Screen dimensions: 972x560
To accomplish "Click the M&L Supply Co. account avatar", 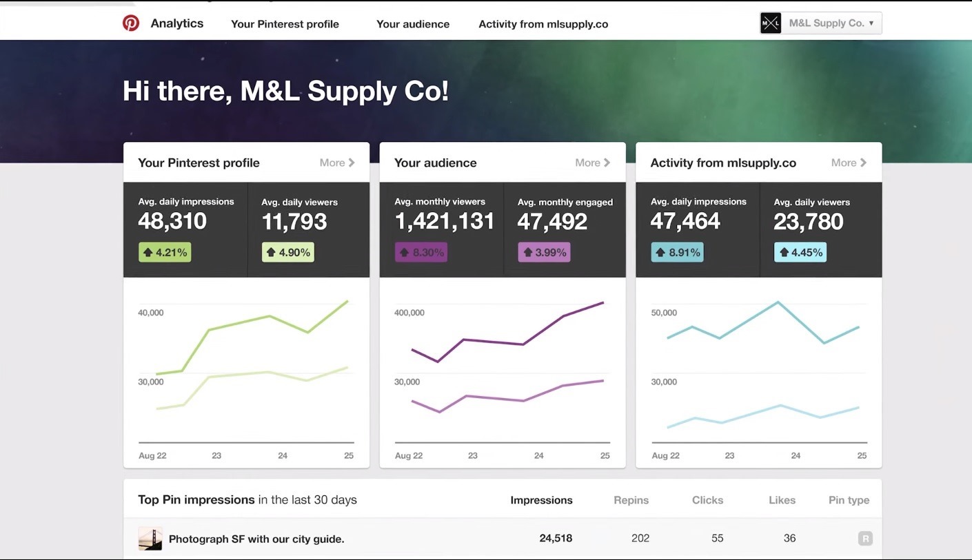I will point(771,23).
